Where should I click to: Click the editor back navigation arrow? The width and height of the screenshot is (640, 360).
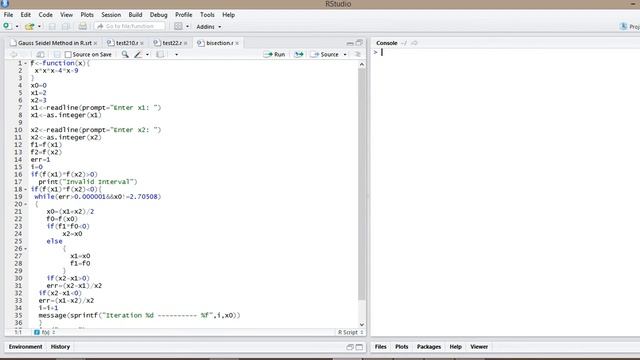pos(13,54)
